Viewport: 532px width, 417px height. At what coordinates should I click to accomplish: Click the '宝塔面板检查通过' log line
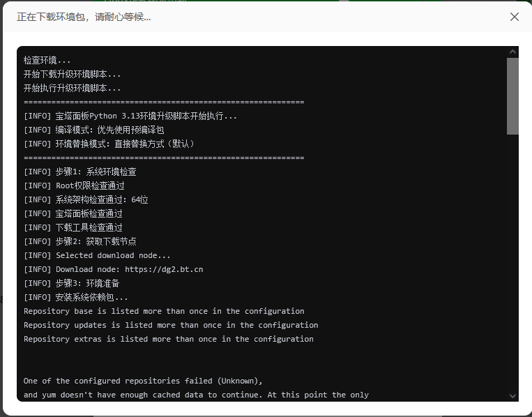[73, 213]
